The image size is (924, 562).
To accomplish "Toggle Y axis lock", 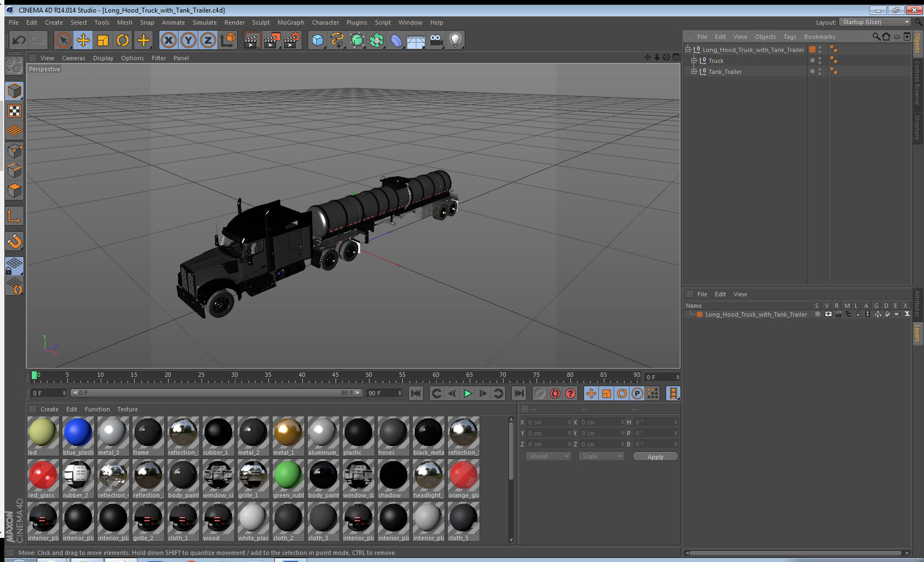I will (188, 40).
